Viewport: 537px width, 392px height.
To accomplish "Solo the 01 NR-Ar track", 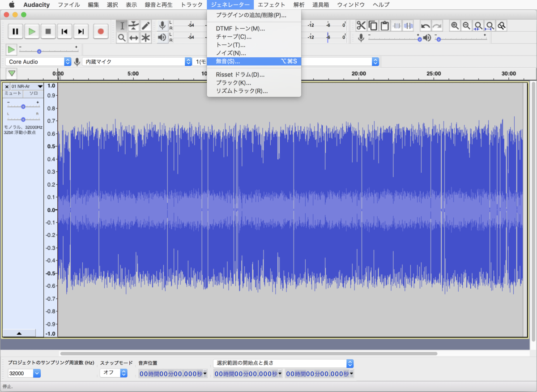I will (x=33, y=94).
